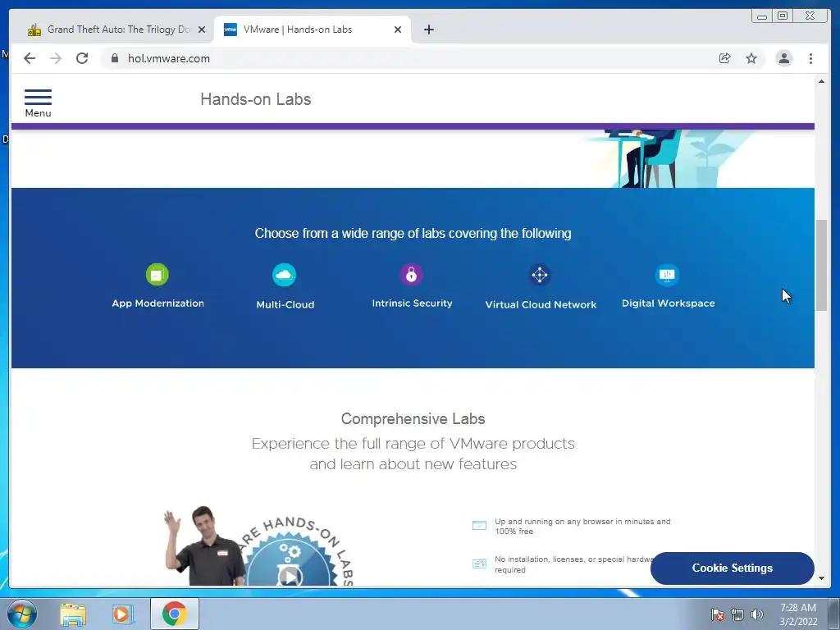Click browser window icon beside 'Up and running'
Viewport: 840px width, 630px height.
[479, 526]
